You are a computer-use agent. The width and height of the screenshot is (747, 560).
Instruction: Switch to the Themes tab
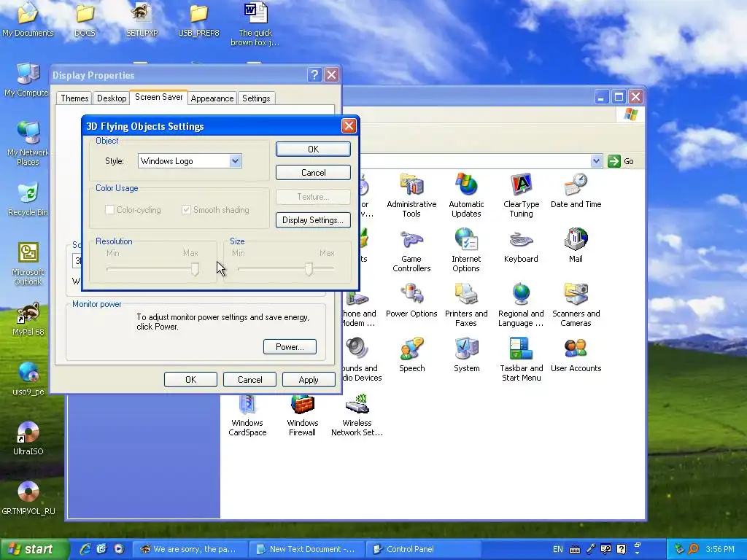tap(74, 98)
